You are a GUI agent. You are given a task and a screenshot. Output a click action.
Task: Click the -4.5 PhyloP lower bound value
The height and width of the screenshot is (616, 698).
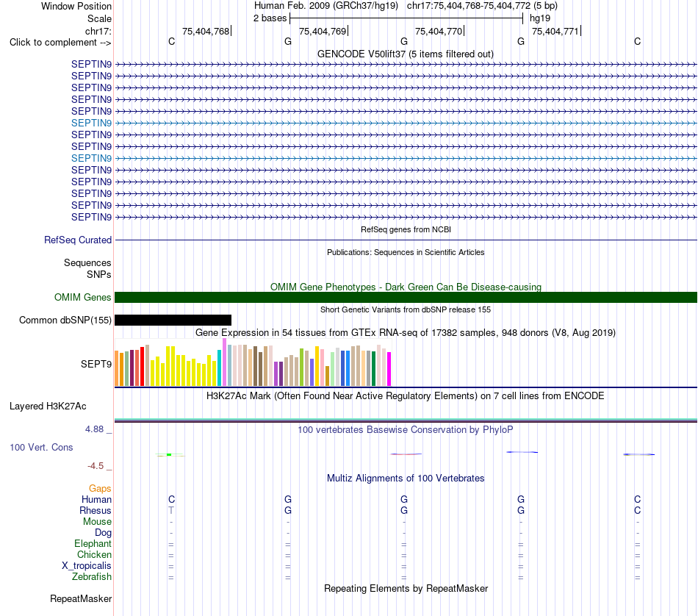[x=96, y=466]
